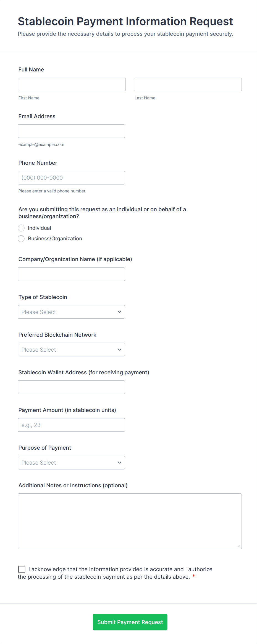Check the acknowledgment authorization checkbox
This screenshot has width=257, height=644.
pyautogui.click(x=22, y=569)
